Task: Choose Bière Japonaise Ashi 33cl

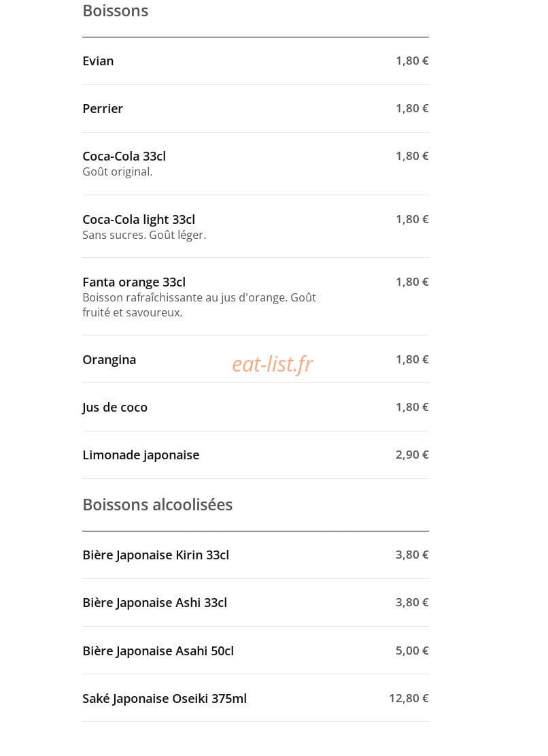Action: [255, 603]
